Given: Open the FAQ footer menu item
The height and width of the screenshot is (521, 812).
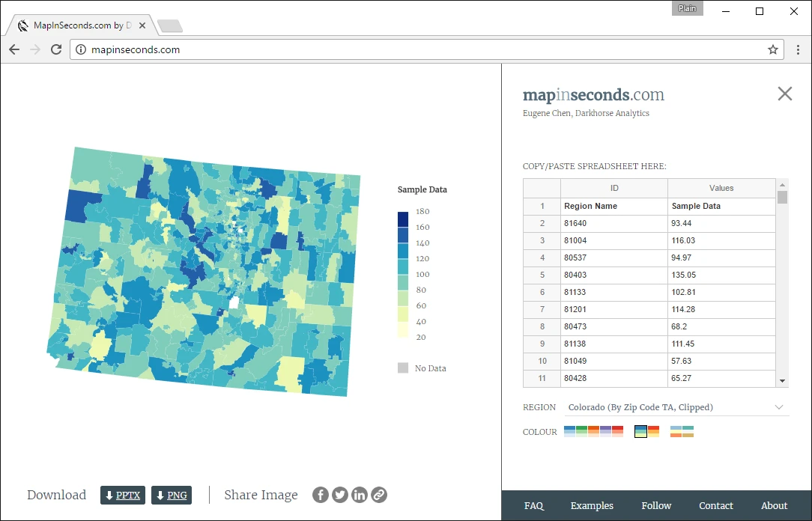Looking at the screenshot, I should [534, 506].
